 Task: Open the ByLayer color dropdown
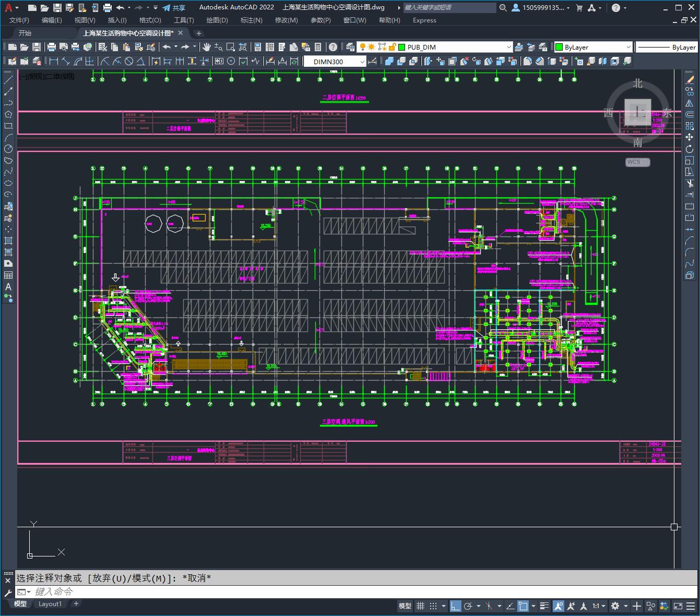coord(628,47)
